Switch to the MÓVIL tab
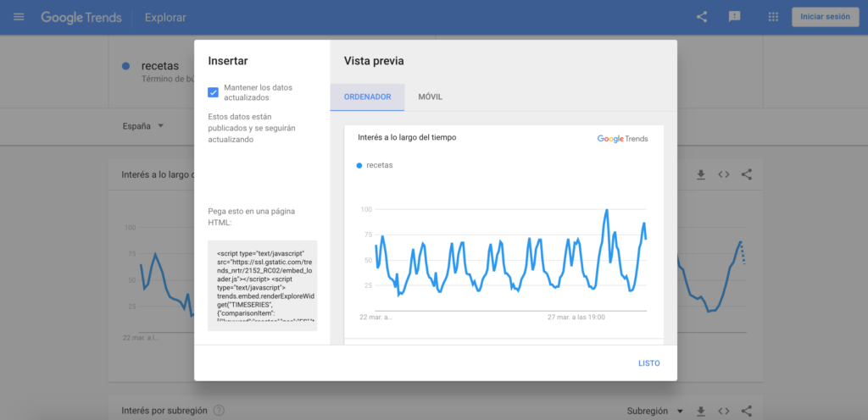 tap(430, 97)
